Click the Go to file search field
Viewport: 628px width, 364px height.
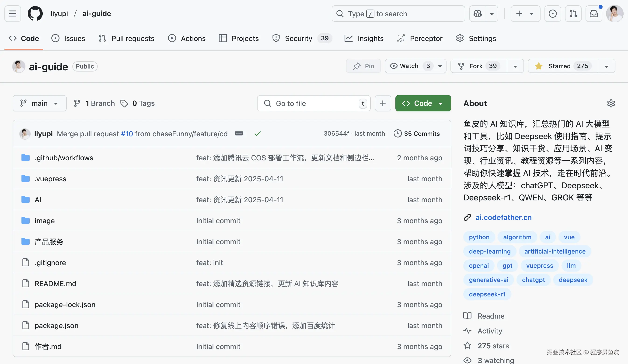click(x=309, y=103)
